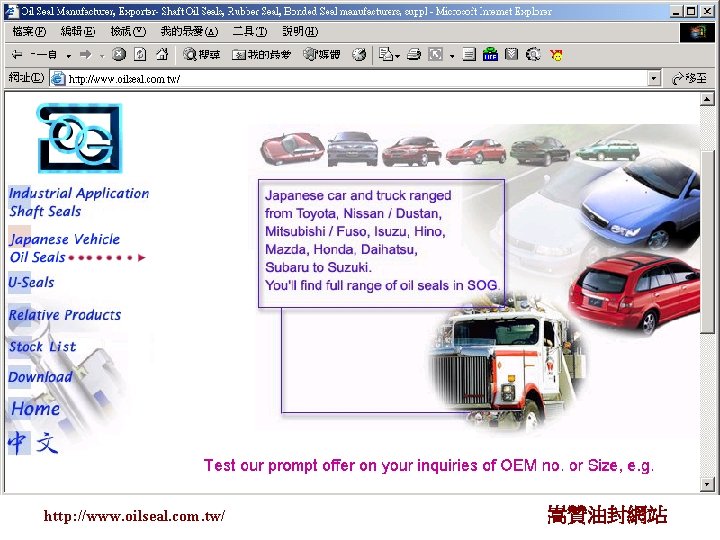The image size is (720, 540).
Task: Open the Stock List link
Action: click(43, 347)
